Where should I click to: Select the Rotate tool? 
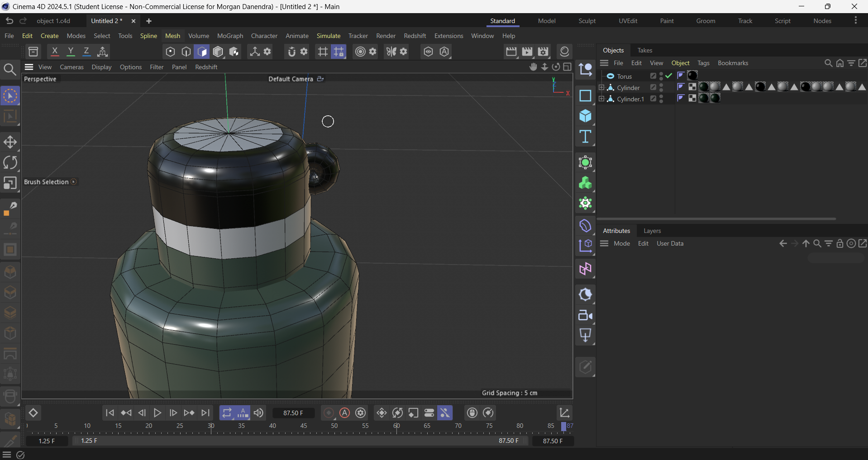click(x=10, y=163)
